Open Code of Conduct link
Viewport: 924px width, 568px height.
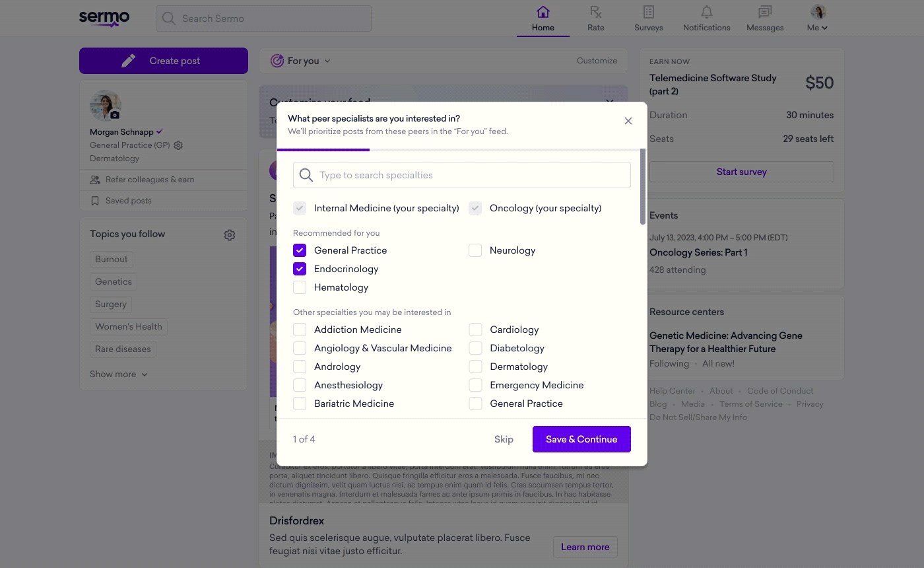coord(780,391)
